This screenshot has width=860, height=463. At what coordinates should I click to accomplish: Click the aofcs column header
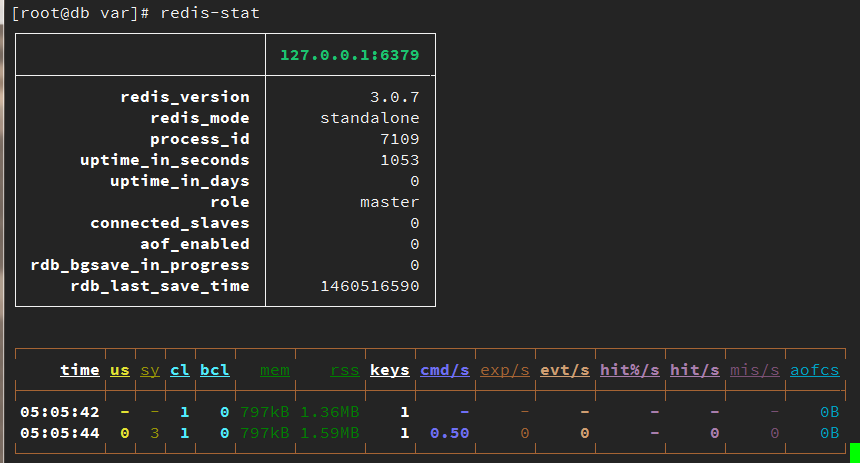[x=814, y=370]
